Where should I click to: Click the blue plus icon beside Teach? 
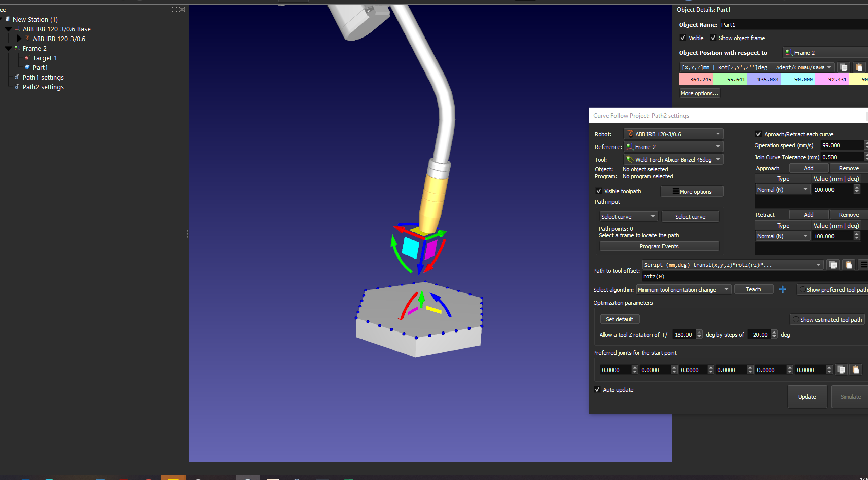tap(782, 289)
